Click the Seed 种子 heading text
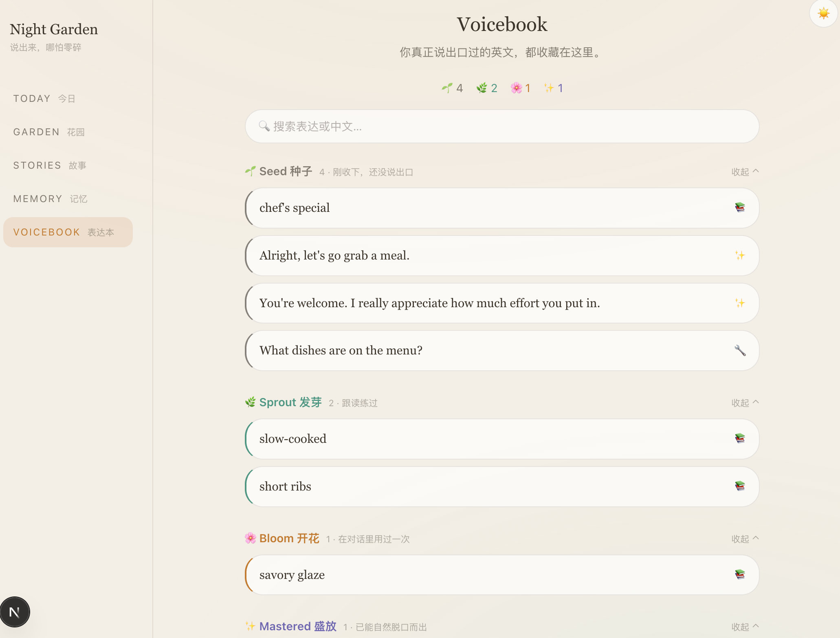840x638 pixels. pos(286,172)
